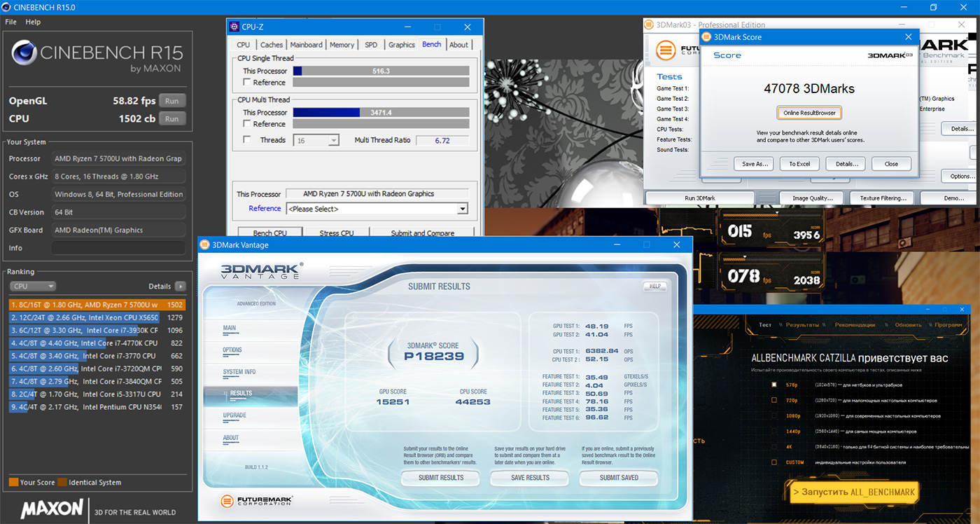Image resolution: width=980 pixels, height=524 pixels.
Task: Click the Futuremark icon inside 3DMark03 window
Action: pos(664,50)
